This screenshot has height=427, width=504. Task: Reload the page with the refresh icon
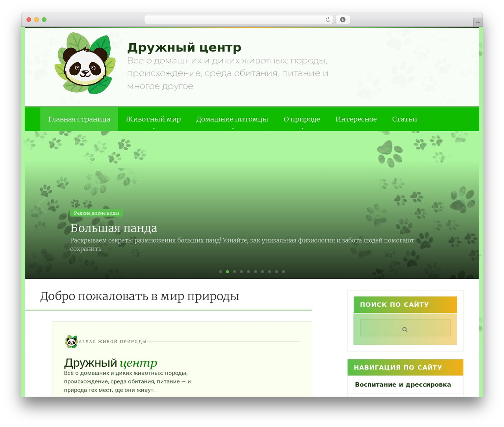[328, 20]
